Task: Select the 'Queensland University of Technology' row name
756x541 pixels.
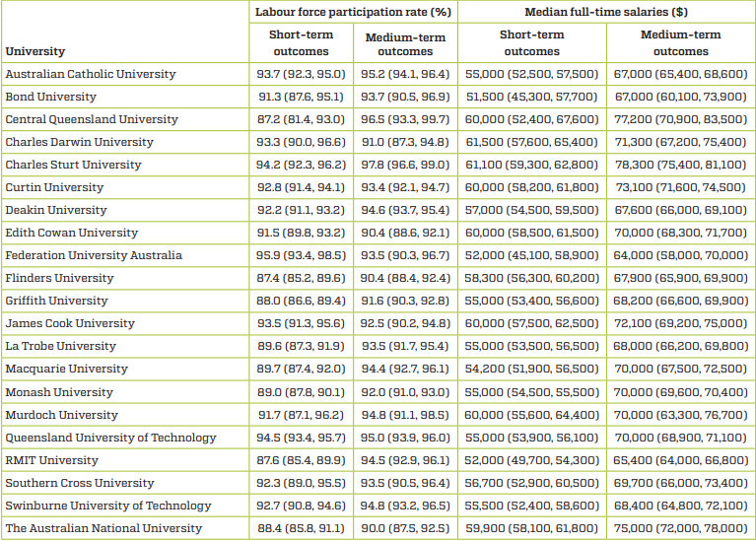Action: coord(111,438)
